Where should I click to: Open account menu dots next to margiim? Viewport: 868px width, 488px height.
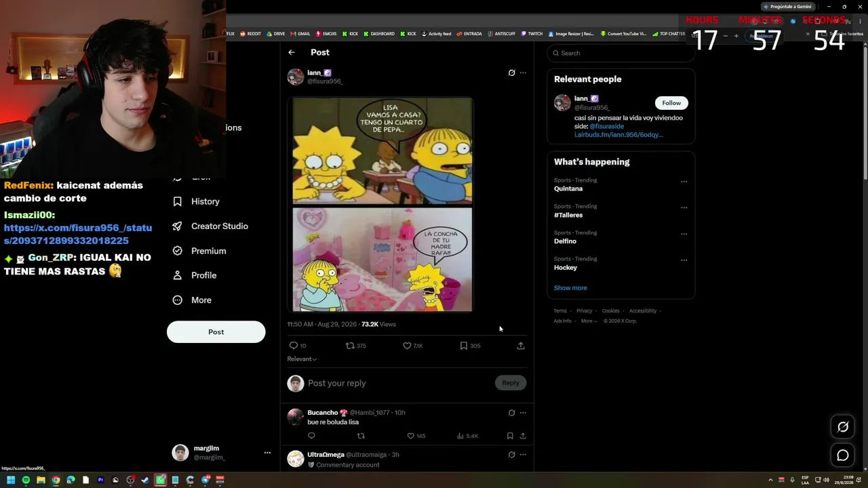coord(267,453)
